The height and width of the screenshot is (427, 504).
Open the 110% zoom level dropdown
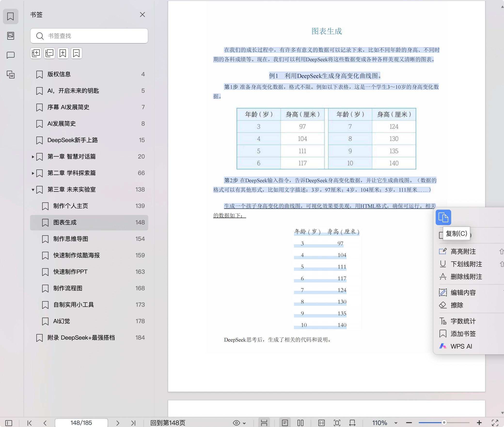point(396,423)
